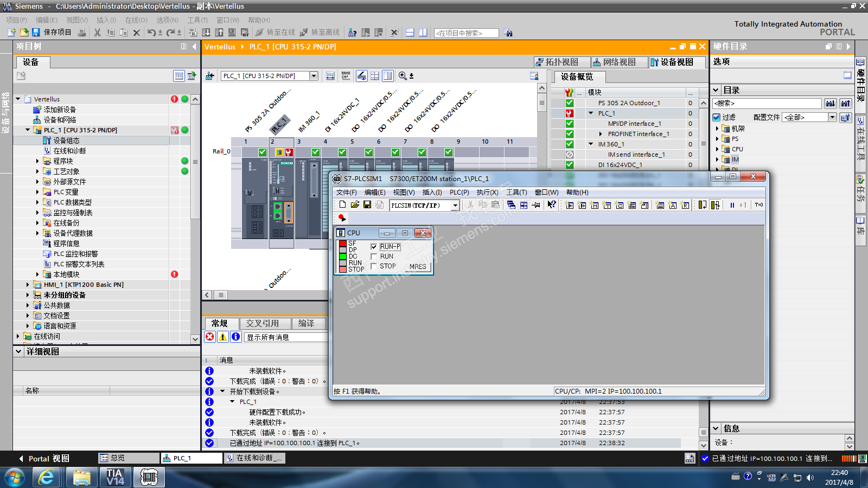
Task: Expand the 程序块 (program blocks) tree node
Action: [37, 161]
